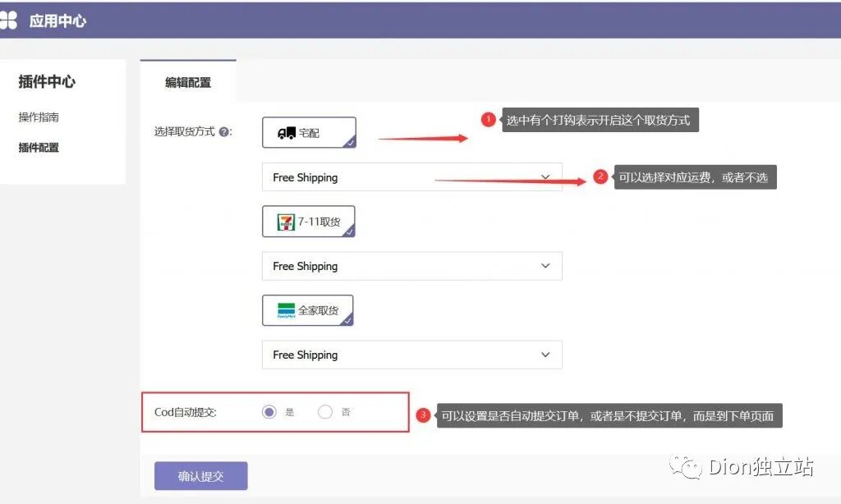Click the red numbered badge ③
This screenshot has height=504, width=841.
(x=424, y=415)
